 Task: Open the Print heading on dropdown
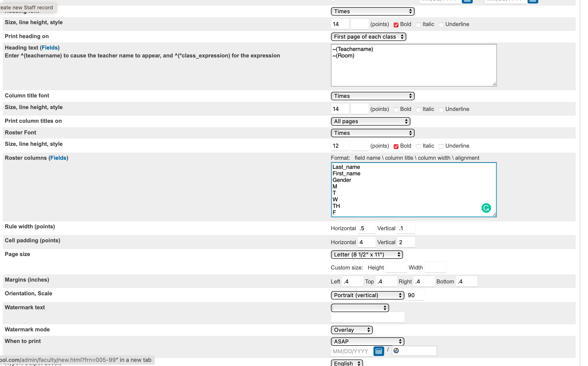[x=368, y=37]
